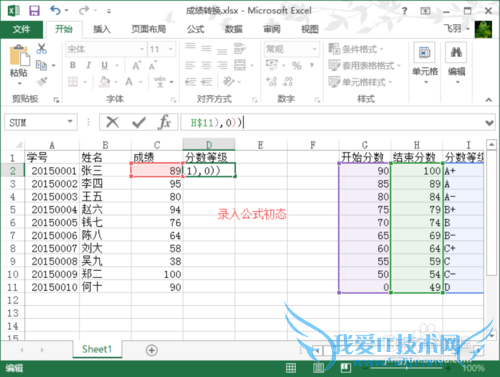This screenshot has height=377, width=500.
Task: Open the Paste clipboard icon
Action: click(x=19, y=56)
